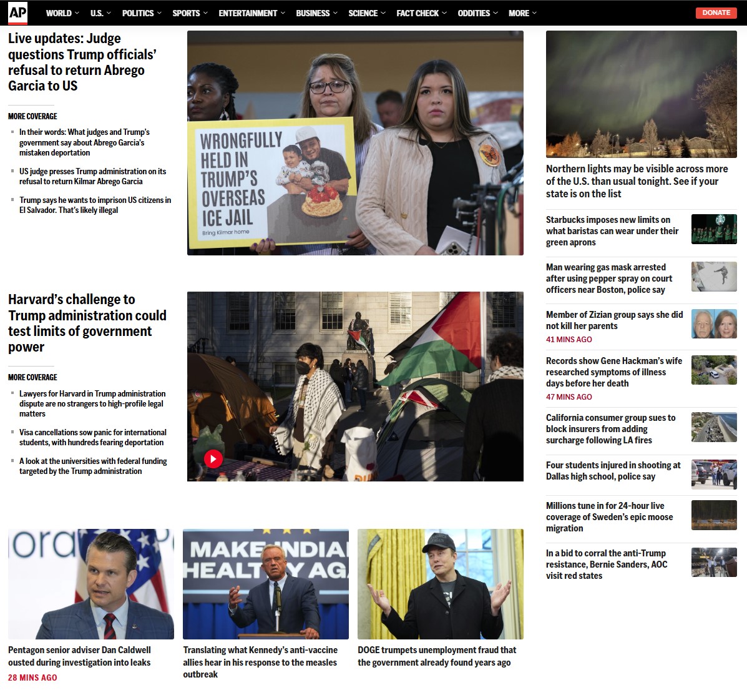Open the Sports section
The image size is (747, 700).
pos(186,13)
